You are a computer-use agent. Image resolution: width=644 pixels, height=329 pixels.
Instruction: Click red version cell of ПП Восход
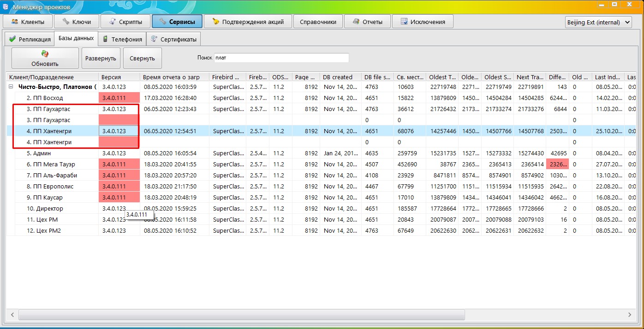(119, 98)
